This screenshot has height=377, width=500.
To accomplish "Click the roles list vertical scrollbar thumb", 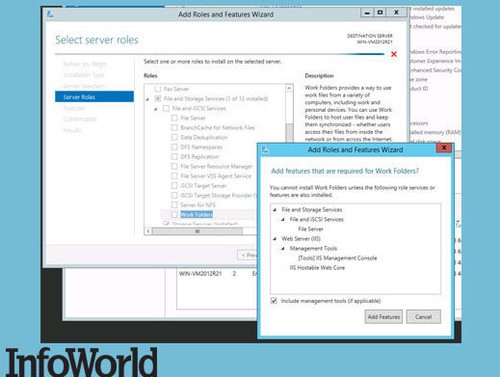I will (x=289, y=132).
